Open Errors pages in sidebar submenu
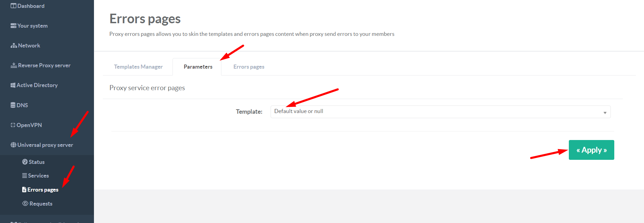Image resolution: width=644 pixels, height=223 pixels. [43, 190]
